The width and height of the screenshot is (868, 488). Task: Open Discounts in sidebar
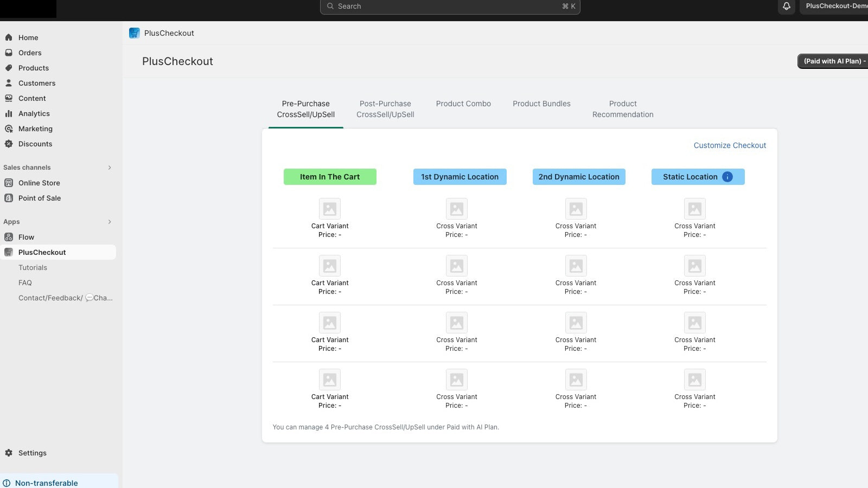[x=35, y=144]
